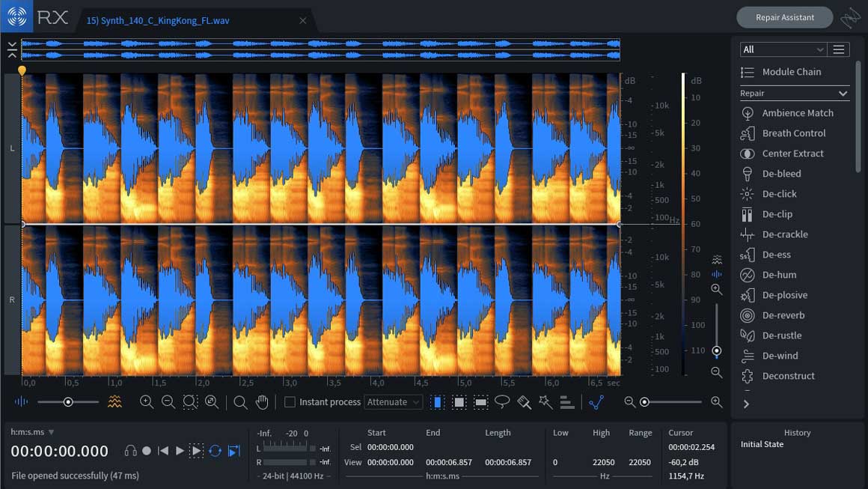Select the time selection tool
868x489 pixels.
[437, 402]
